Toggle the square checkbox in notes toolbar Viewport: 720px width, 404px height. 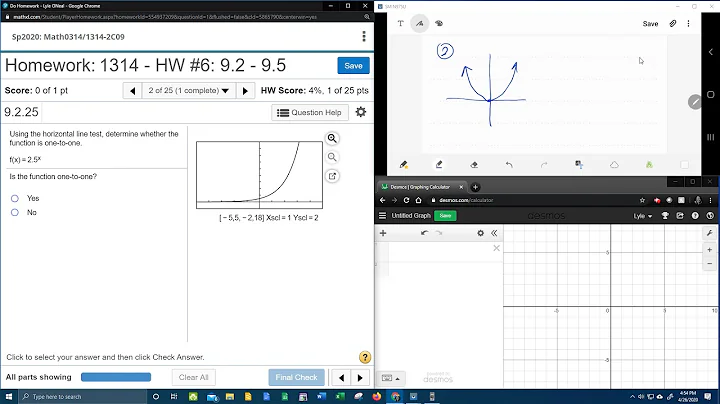[x=684, y=165]
